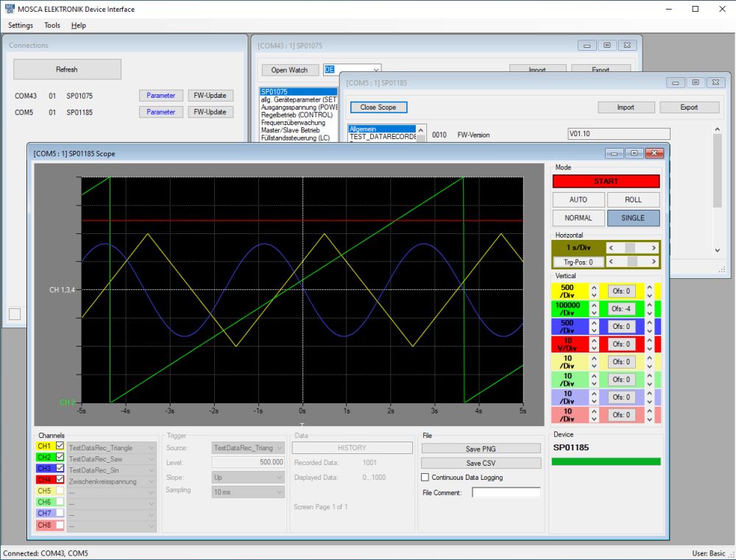Open the Sampling 10 ms dropdown
Screen dimensions: 736x560
point(248,492)
